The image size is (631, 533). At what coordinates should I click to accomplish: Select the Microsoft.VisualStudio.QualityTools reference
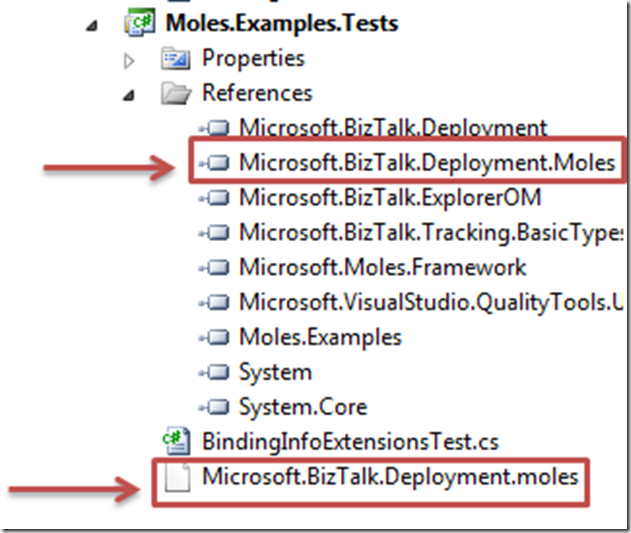click(x=431, y=302)
